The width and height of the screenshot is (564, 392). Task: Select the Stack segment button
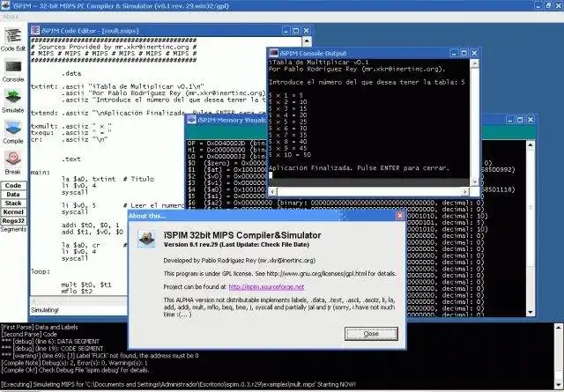[x=13, y=203]
